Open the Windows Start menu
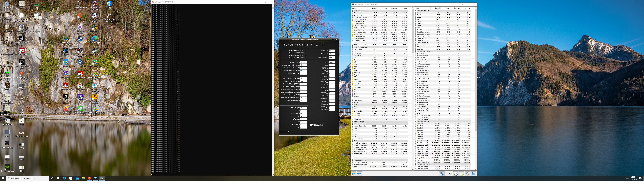The height and width of the screenshot is (194, 644). pyautogui.click(x=3, y=178)
